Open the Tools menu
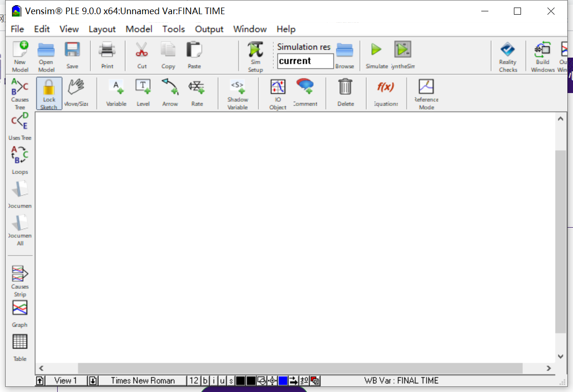 coord(174,29)
